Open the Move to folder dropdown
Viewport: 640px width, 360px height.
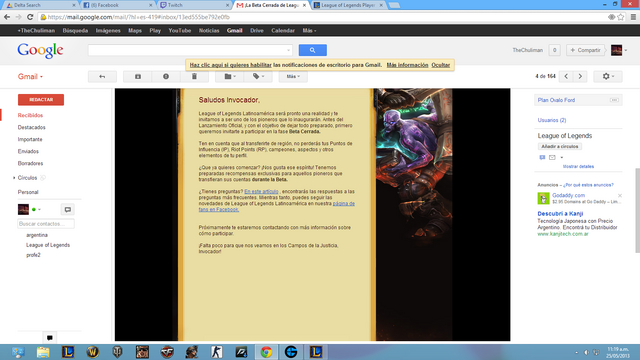(230, 76)
